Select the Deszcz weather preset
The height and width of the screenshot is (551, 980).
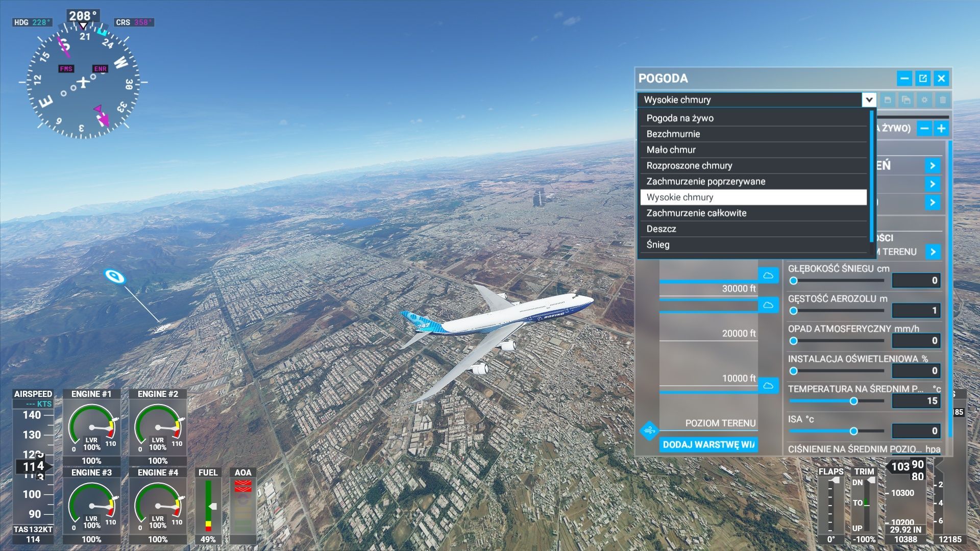pyautogui.click(x=753, y=229)
